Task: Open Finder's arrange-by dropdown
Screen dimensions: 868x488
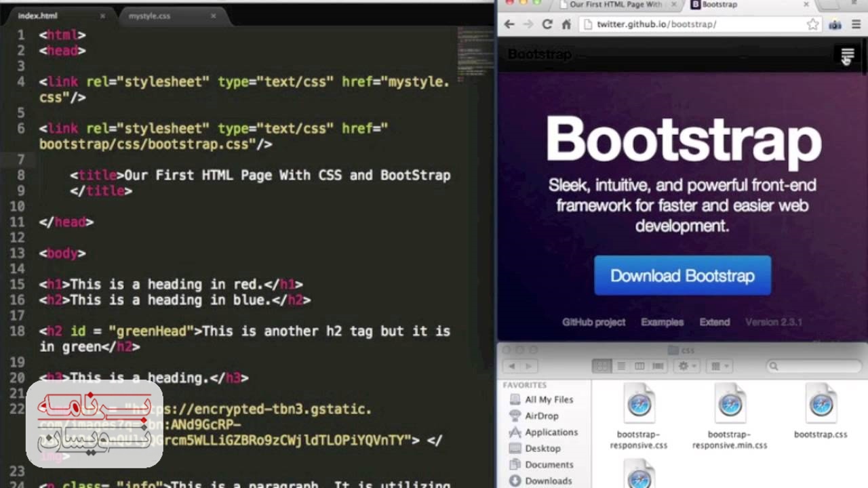Action: [718, 366]
